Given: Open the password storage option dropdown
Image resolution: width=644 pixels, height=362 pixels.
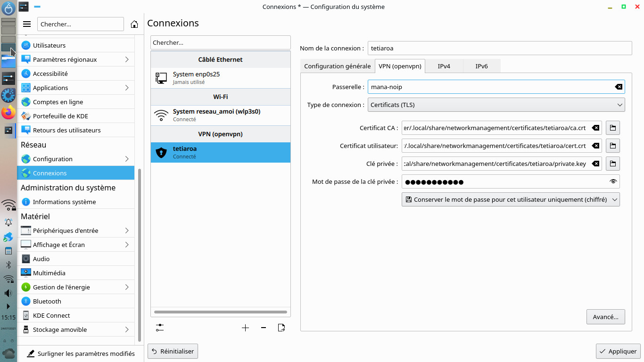Looking at the screenshot, I should 511,199.
